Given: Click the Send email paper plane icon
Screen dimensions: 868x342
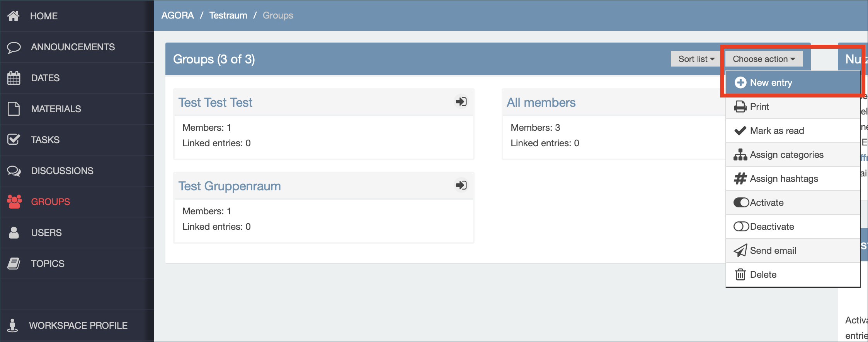Looking at the screenshot, I should pos(740,251).
